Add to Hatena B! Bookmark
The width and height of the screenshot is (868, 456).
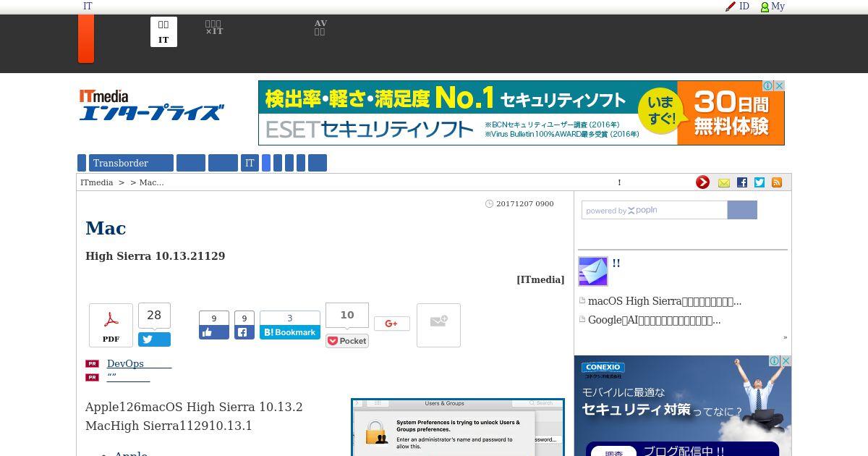coord(290,332)
